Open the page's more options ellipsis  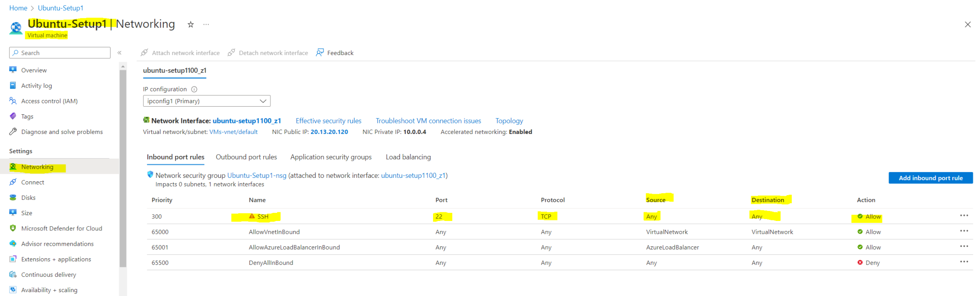click(x=206, y=24)
